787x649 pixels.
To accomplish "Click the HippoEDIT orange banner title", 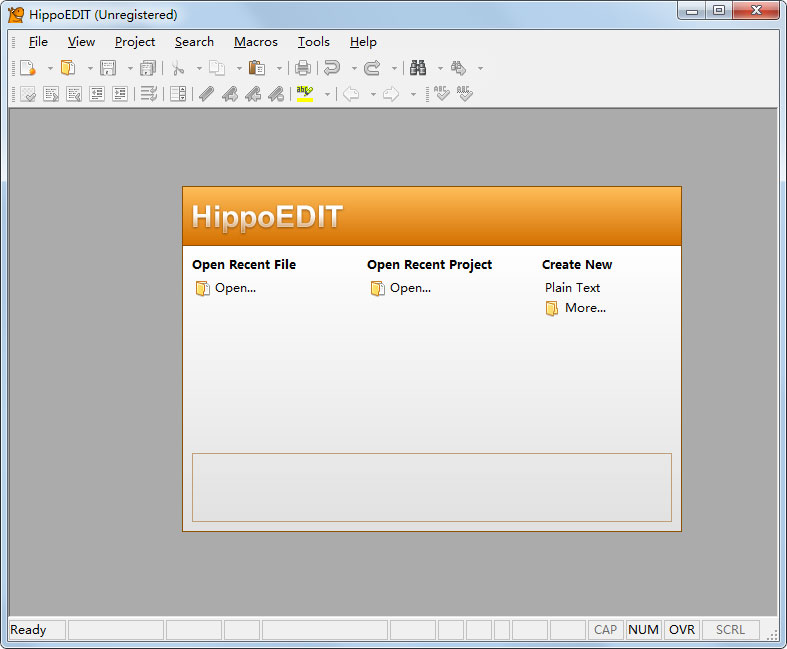I will coord(267,217).
